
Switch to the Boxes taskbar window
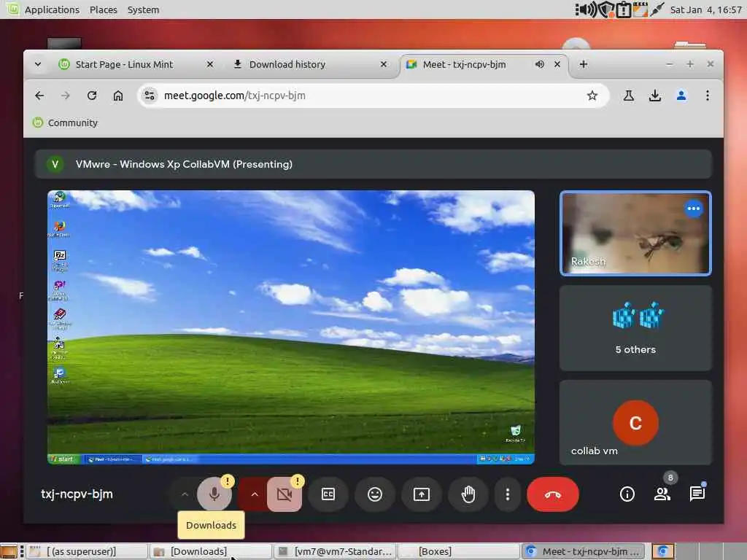pyautogui.click(x=458, y=551)
